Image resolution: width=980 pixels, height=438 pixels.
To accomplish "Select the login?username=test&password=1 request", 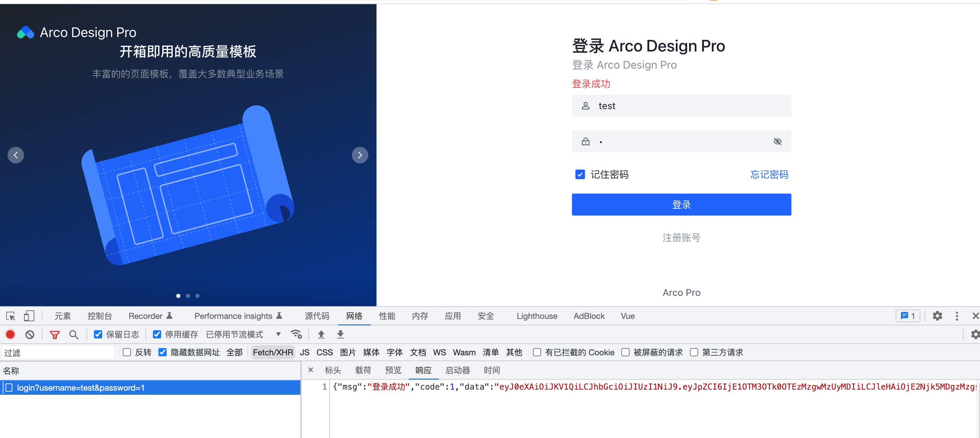I will [x=150, y=388].
